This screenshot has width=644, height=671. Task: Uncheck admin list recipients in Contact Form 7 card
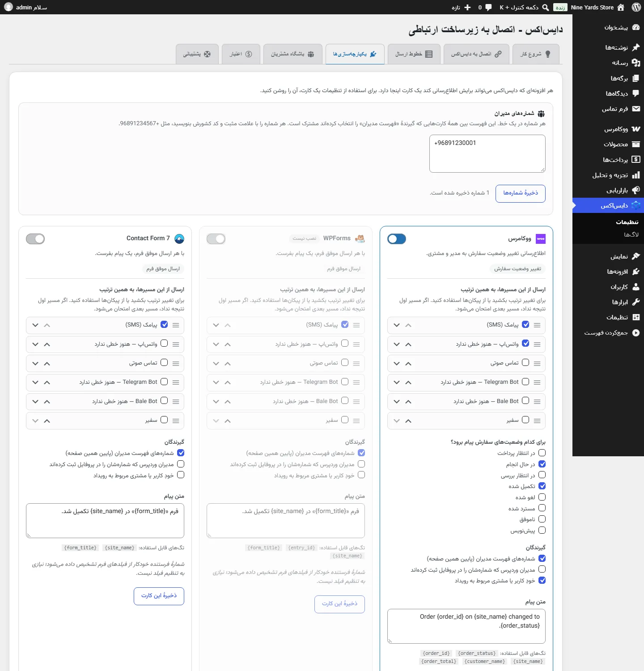click(181, 453)
